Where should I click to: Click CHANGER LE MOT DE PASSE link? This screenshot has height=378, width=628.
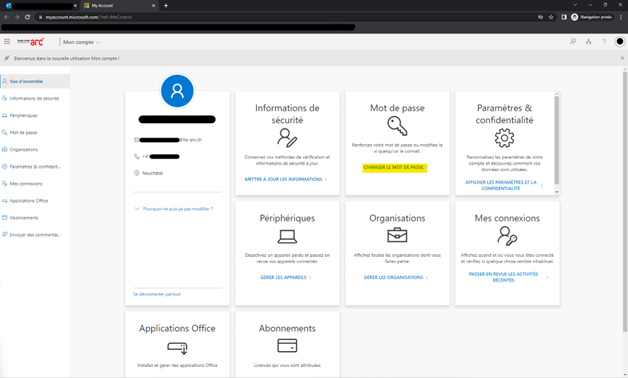tap(395, 167)
